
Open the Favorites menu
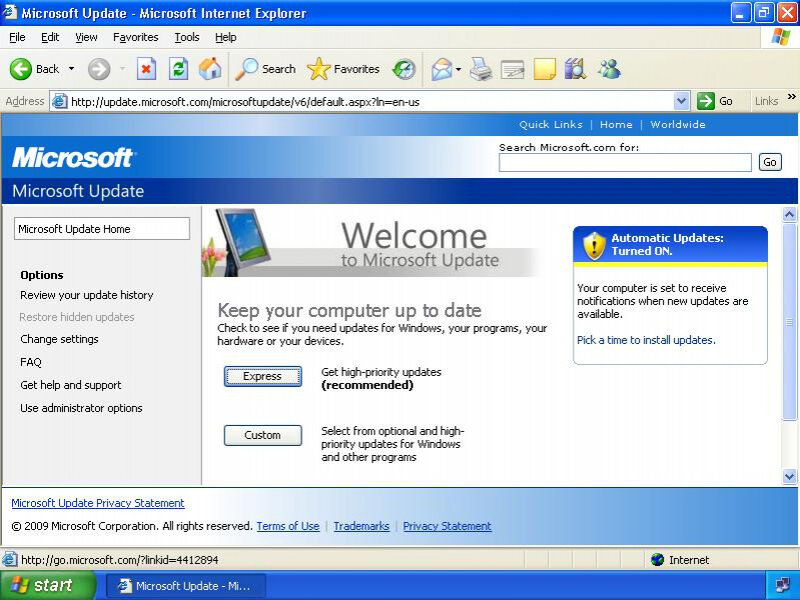click(x=138, y=37)
